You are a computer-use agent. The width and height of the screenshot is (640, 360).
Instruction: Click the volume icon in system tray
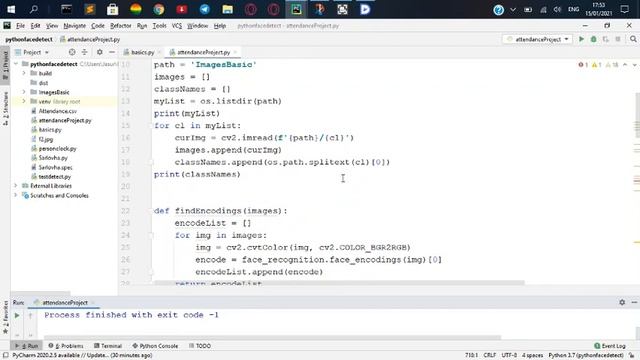tap(557, 9)
